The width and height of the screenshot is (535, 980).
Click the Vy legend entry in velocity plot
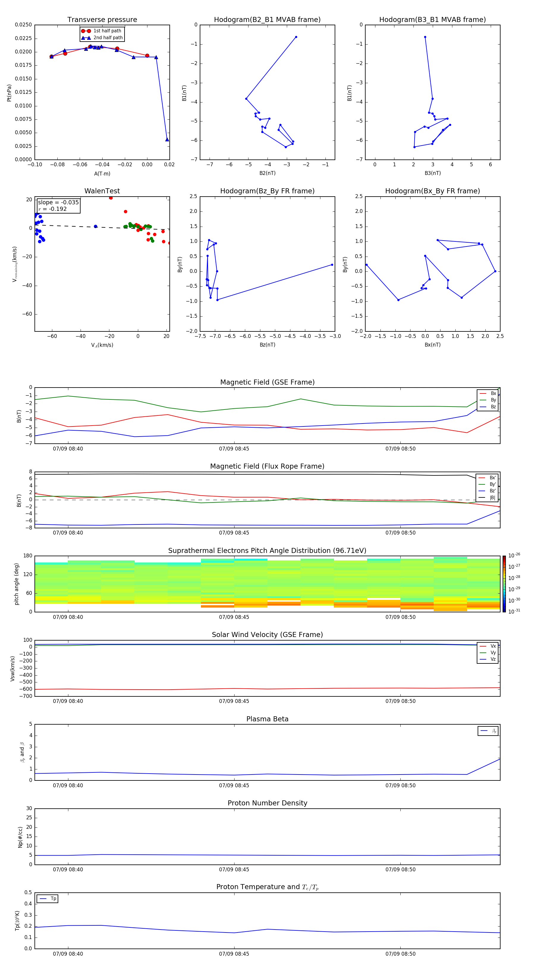coord(488,653)
